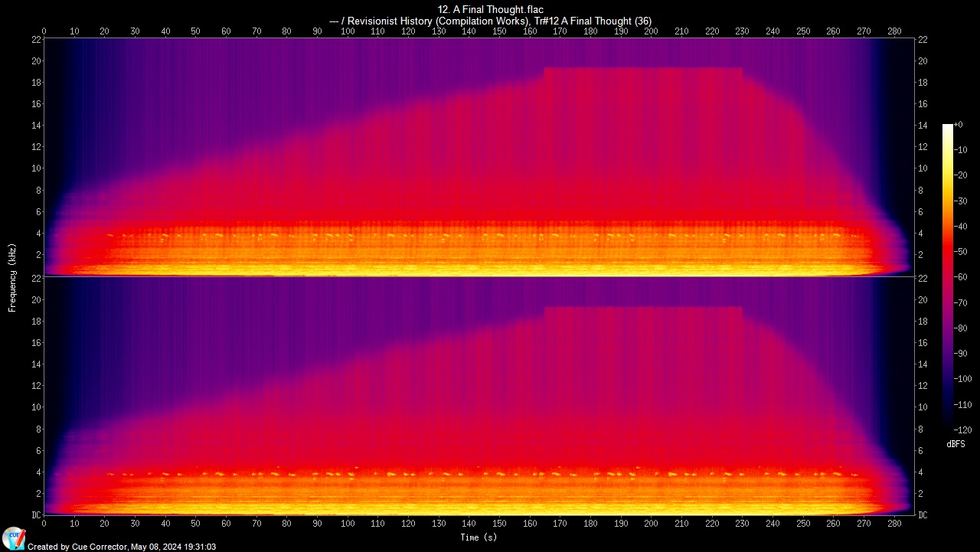This screenshot has height=552, width=980.
Task: Click the Cue Corrector logo icon
Action: (x=13, y=538)
